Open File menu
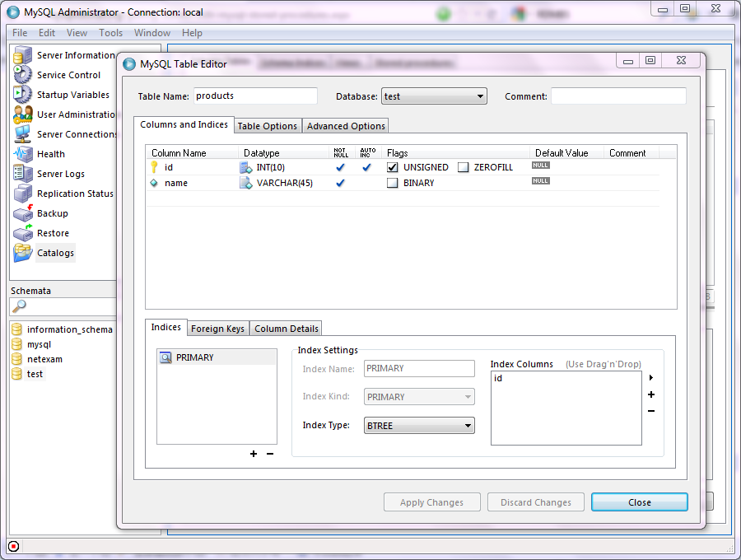Screen dimensions: 741x560 (x=20, y=33)
